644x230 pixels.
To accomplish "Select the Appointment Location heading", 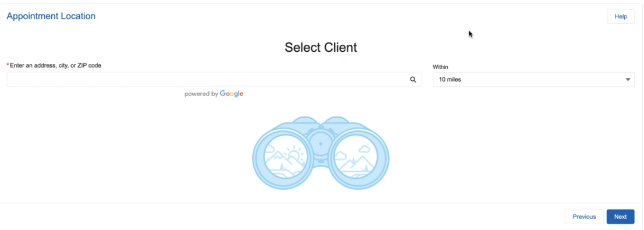I will (x=51, y=16).
